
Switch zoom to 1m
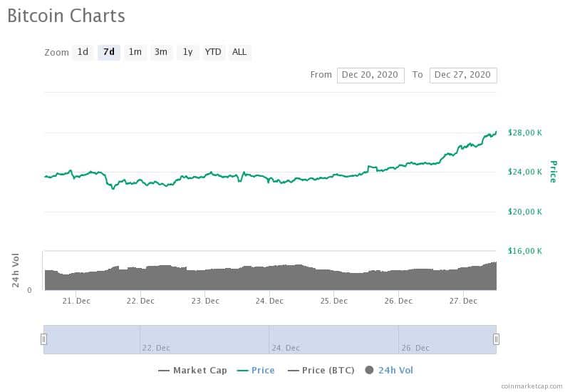[135, 52]
